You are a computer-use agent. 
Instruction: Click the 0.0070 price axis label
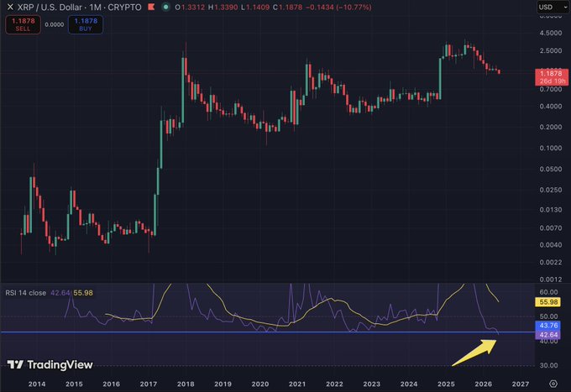(x=550, y=227)
